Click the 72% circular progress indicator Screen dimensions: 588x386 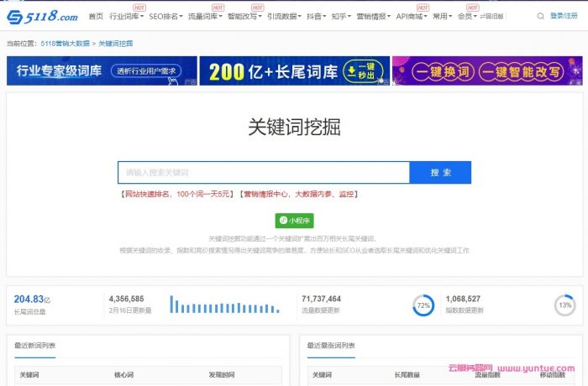tap(423, 306)
